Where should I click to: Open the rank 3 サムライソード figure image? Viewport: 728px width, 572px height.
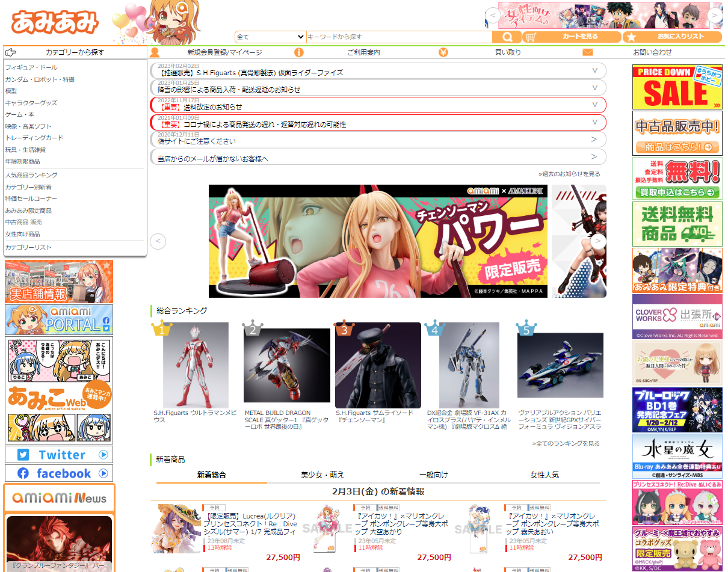(x=378, y=366)
